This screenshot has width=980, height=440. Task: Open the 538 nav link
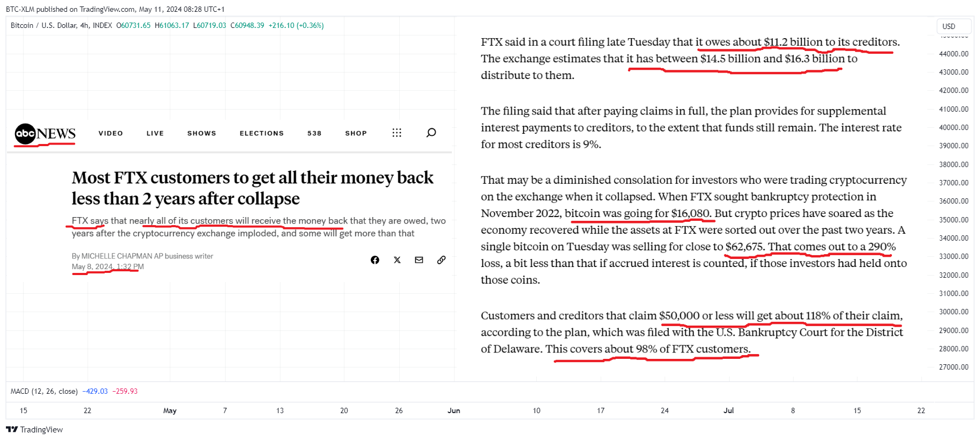pos(314,133)
